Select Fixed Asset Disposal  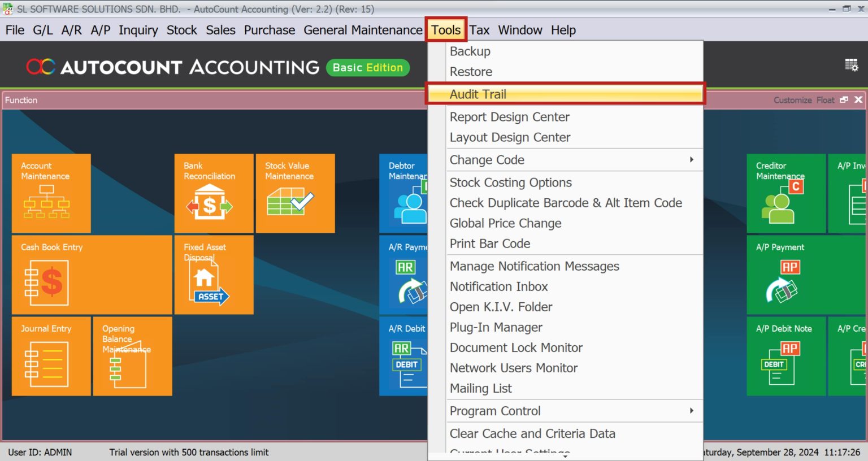pyautogui.click(x=214, y=275)
